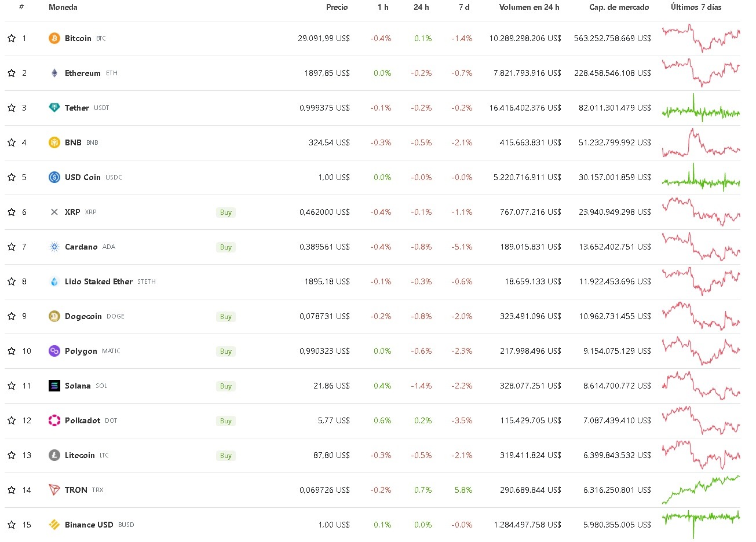This screenshot has height=542, width=756.
Task: Click the USD Coin circular logo
Action: (x=54, y=177)
